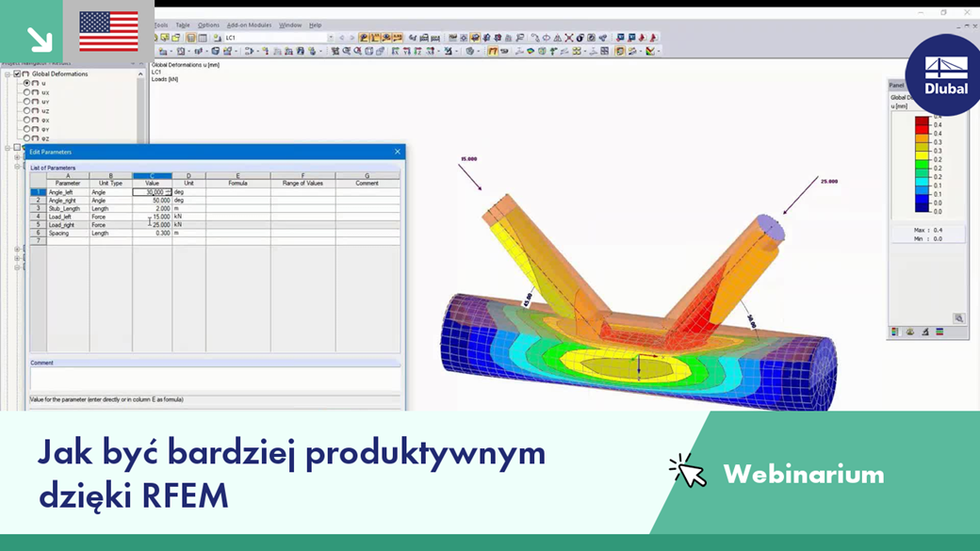Image resolution: width=980 pixels, height=551 pixels.
Task: Click the '50.000' value cell
Action: pyautogui.click(x=152, y=201)
